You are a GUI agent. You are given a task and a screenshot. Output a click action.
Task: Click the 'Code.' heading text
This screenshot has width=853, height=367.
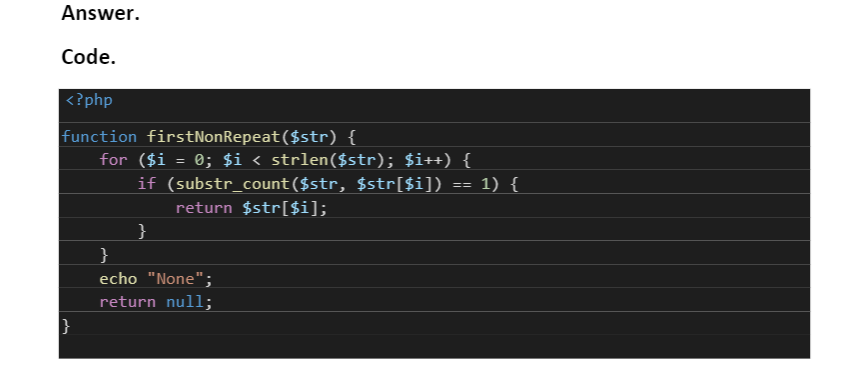click(x=89, y=57)
